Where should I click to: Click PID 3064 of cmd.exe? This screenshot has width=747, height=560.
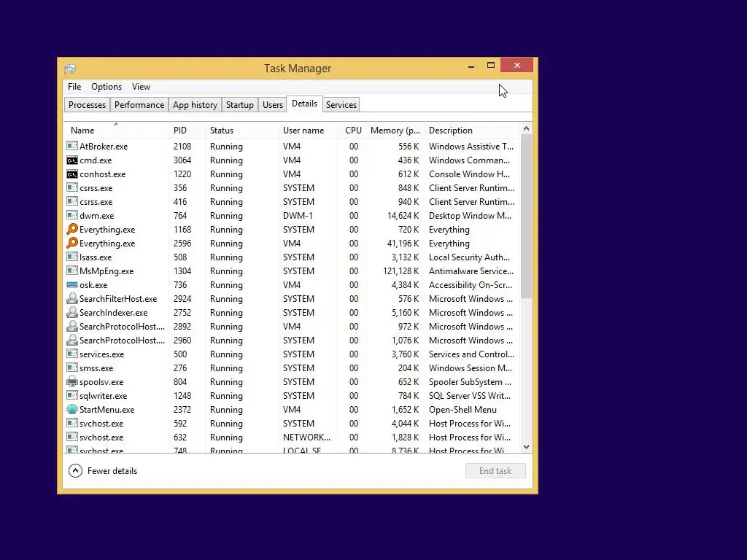pyautogui.click(x=182, y=160)
